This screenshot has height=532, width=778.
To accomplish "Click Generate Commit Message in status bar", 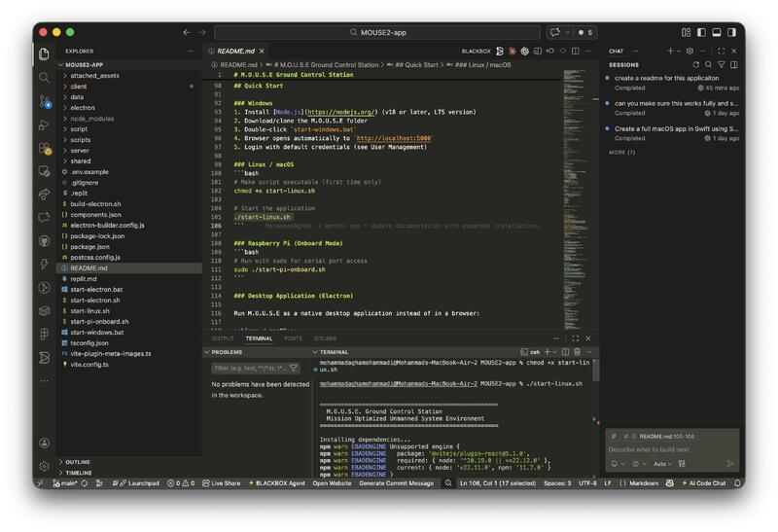I will coord(396,483).
